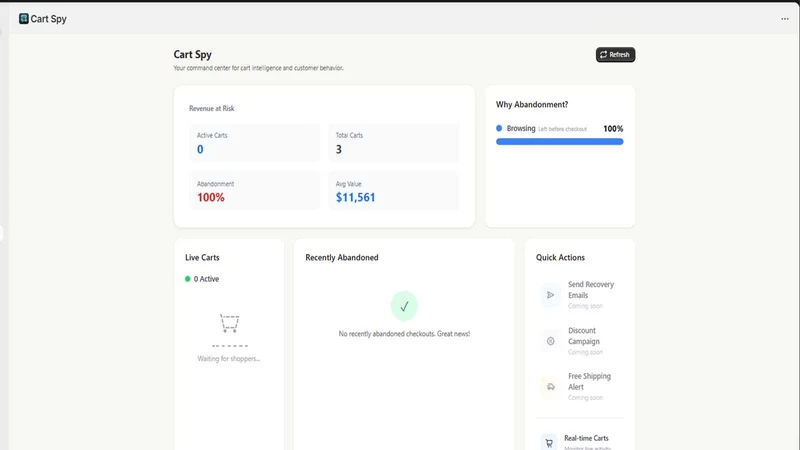
Task: Click the green 0 Active status dot
Action: [187, 279]
